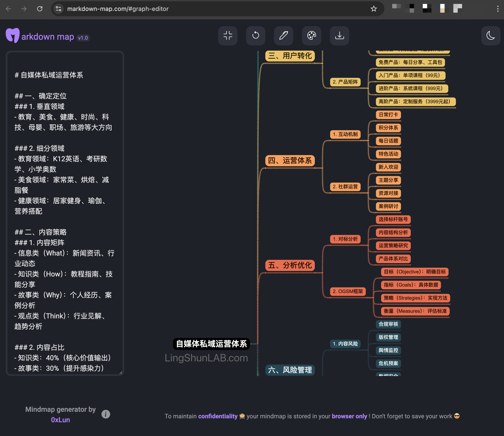The width and height of the screenshot is (504, 436).
Task: Click the site information icon in address bar
Action: (x=59, y=9)
